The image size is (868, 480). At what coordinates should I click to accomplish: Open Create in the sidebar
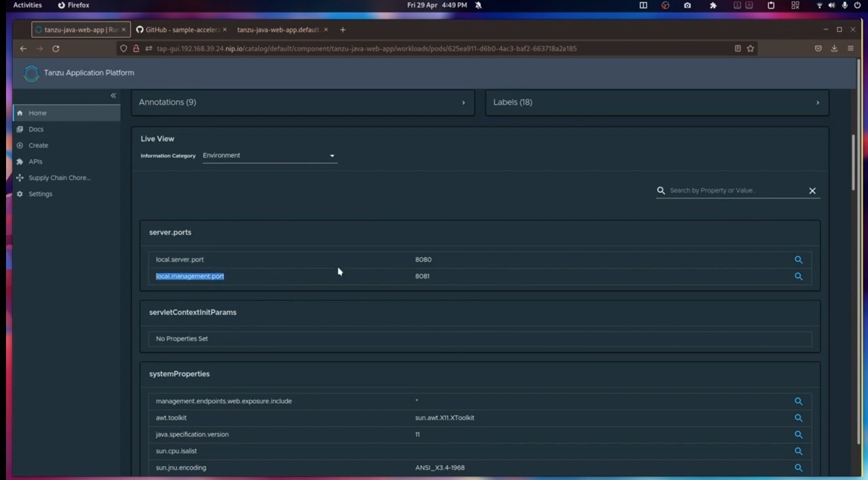click(67, 146)
